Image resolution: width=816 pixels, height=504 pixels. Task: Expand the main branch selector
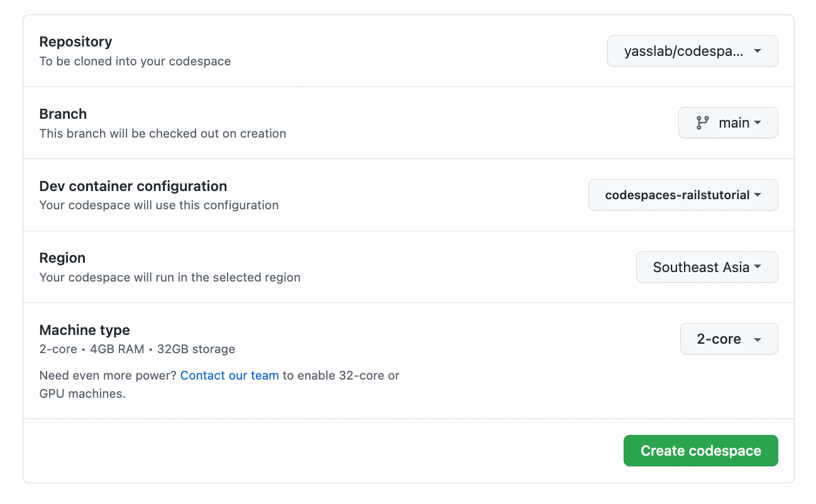(x=728, y=123)
